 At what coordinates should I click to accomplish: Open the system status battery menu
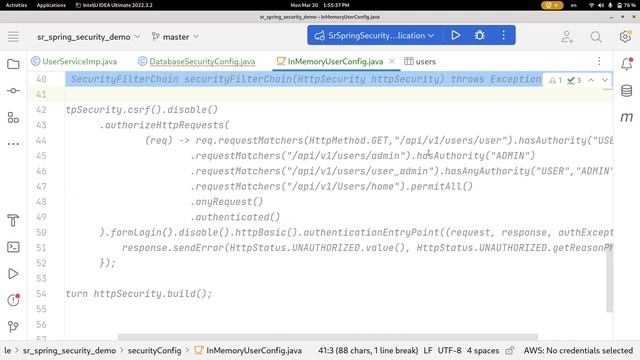612,5
